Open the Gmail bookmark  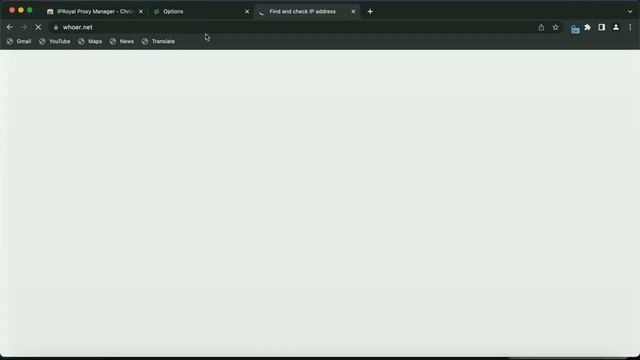19,41
